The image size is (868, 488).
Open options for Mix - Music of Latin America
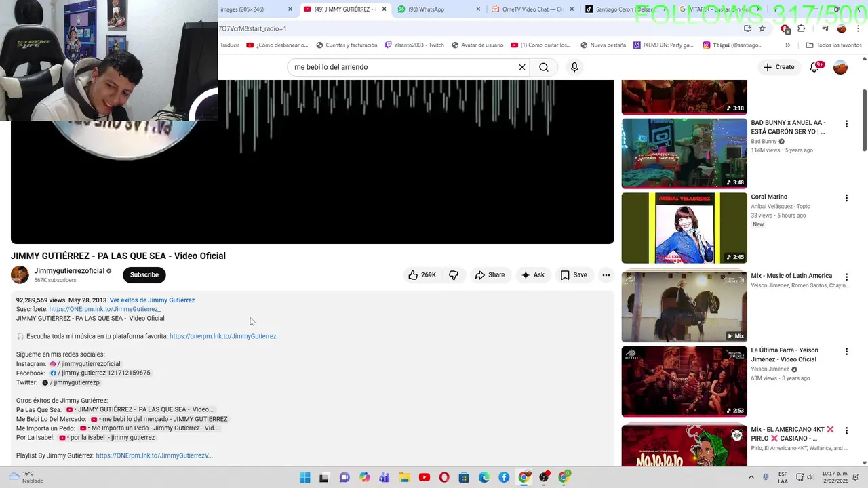click(846, 277)
